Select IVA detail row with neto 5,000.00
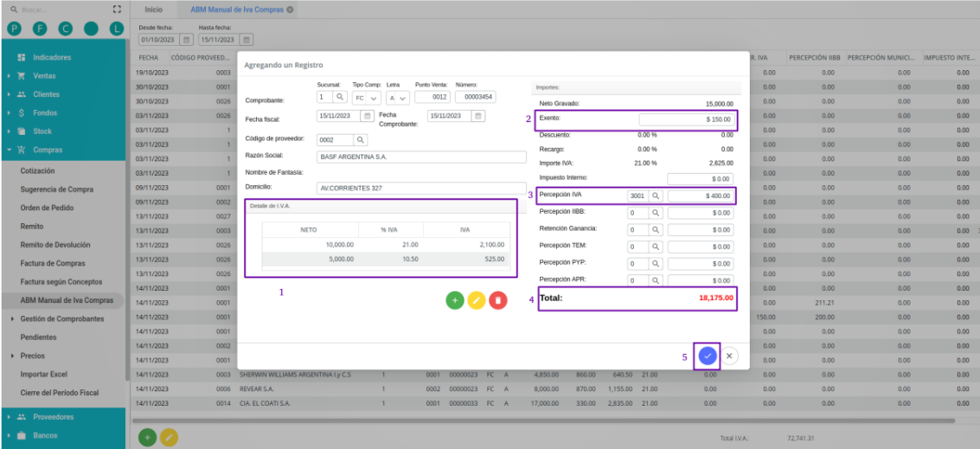The height and width of the screenshot is (449, 980). coord(386,259)
